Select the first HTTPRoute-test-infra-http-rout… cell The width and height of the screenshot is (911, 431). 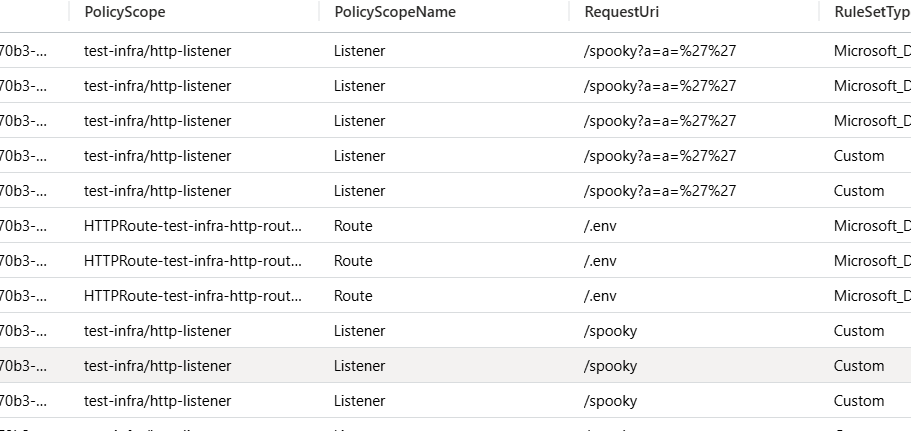pos(193,226)
